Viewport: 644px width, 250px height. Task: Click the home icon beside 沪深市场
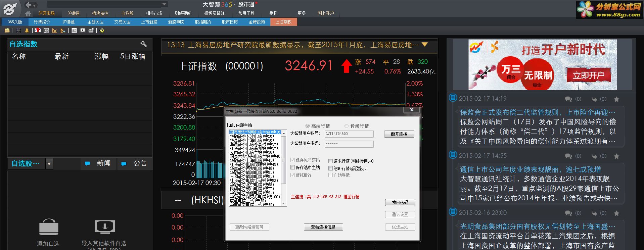pos(28,13)
